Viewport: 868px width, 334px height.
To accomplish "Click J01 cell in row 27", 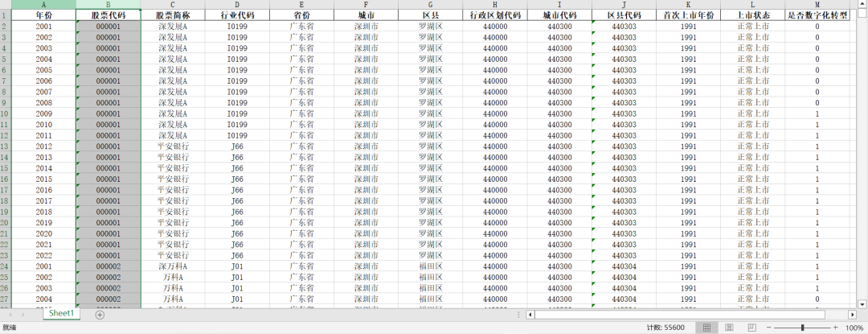I will click(x=237, y=299).
